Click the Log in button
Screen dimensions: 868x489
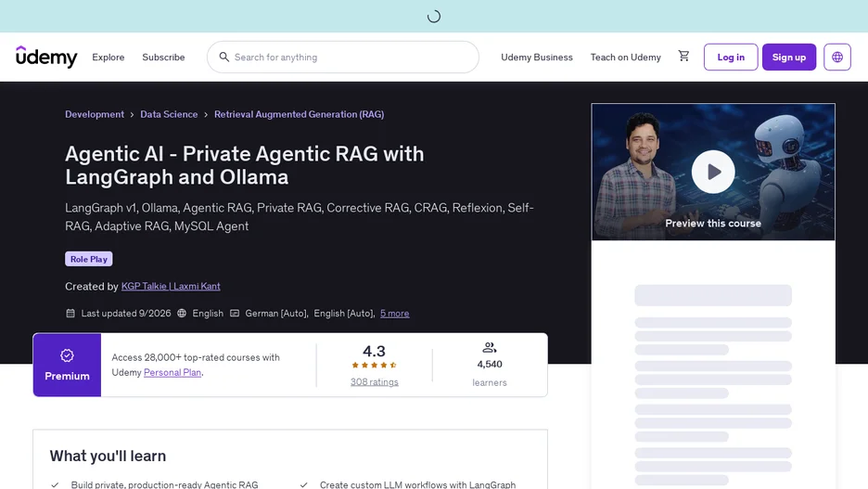click(731, 57)
